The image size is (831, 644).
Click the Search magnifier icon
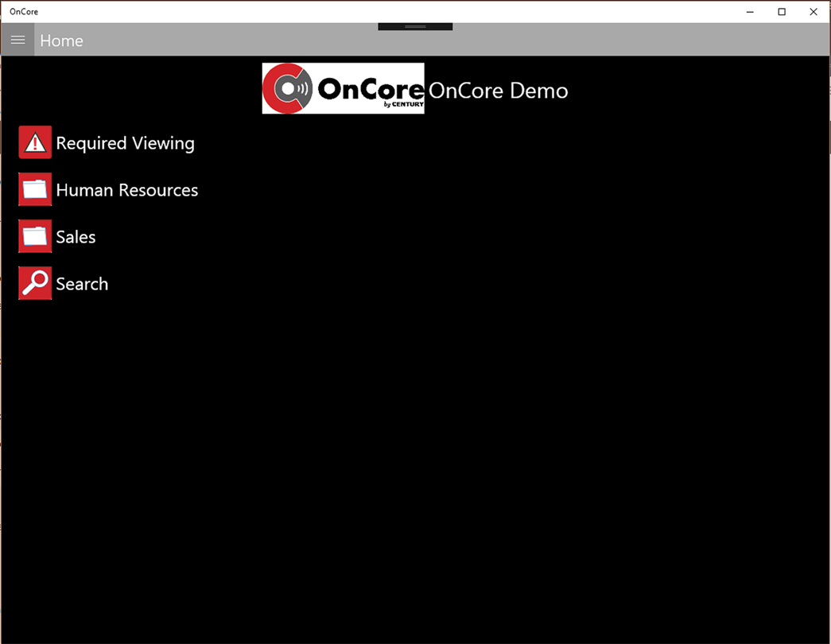(35, 283)
